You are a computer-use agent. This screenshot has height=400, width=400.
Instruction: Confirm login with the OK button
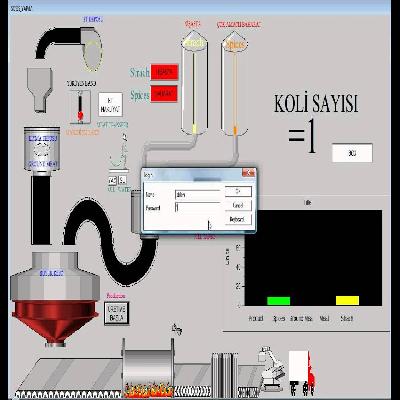point(238,191)
